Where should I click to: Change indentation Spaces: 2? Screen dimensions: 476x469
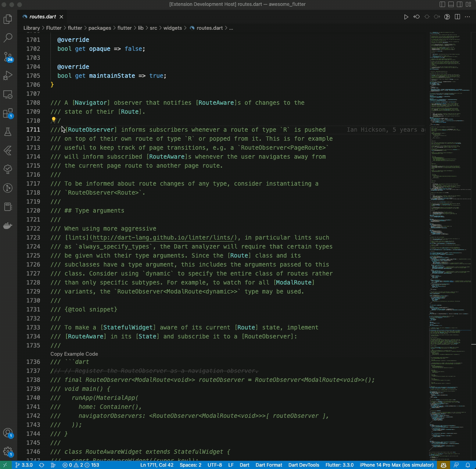(x=191, y=465)
